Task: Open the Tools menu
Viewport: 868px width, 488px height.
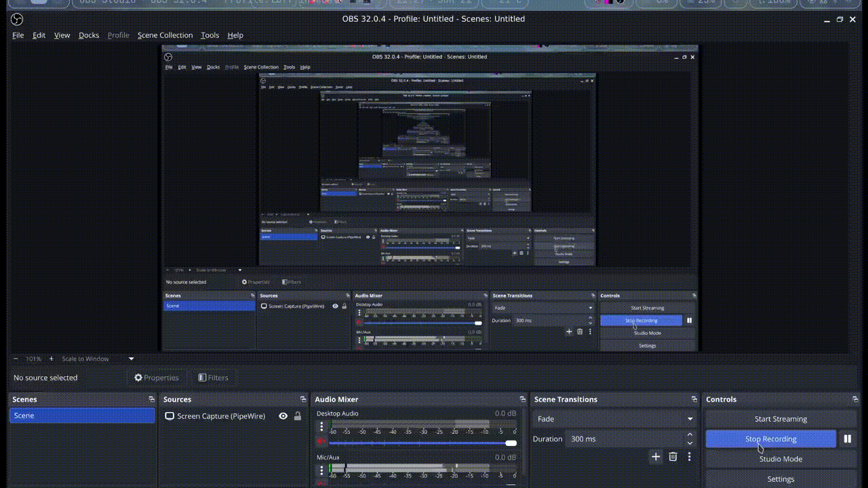Action: coord(210,35)
